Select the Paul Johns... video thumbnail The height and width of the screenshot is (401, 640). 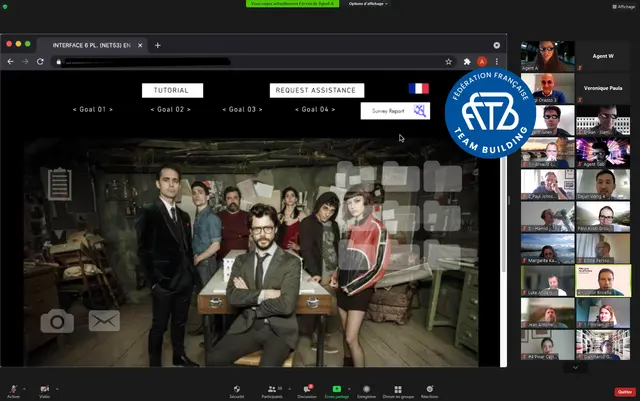[x=548, y=185]
